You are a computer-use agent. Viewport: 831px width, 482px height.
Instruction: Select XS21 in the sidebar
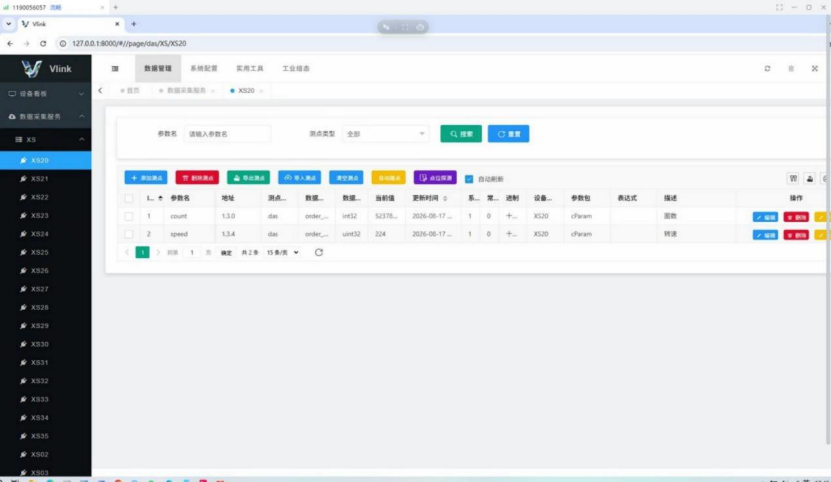[x=46, y=179]
